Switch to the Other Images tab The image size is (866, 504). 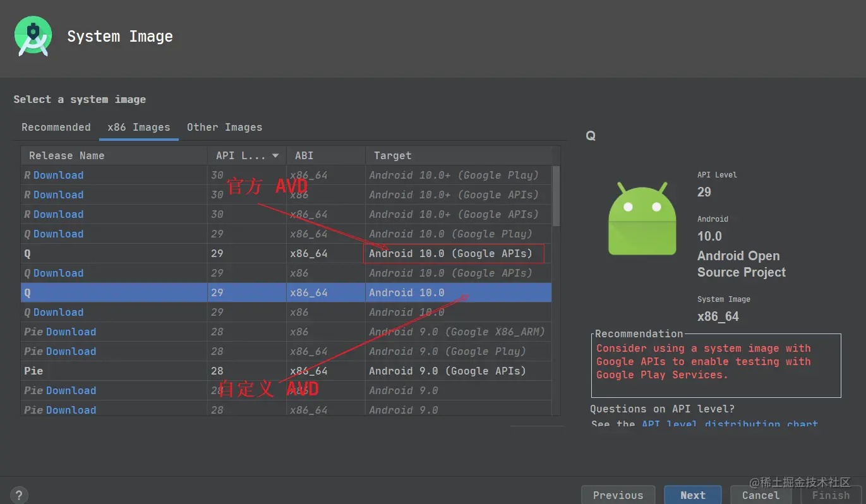tap(224, 127)
